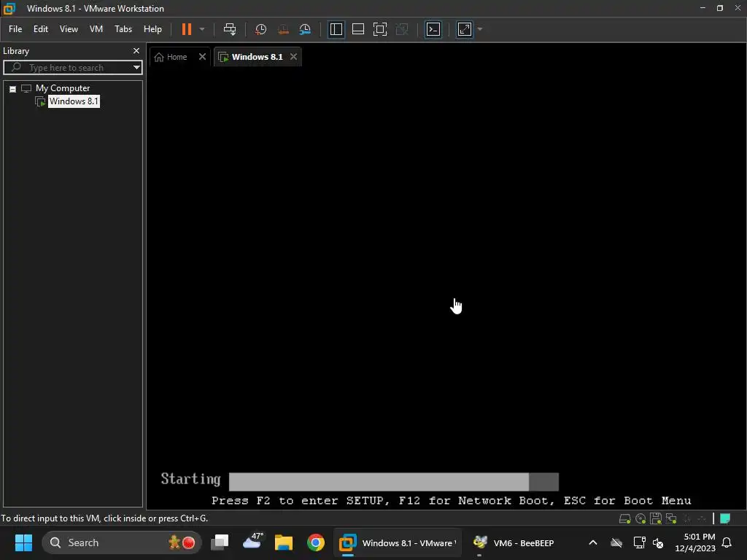Image resolution: width=747 pixels, height=560 pixels.
Task: Open the View menu
Action: pyautogui.click(x=69, y=29)
